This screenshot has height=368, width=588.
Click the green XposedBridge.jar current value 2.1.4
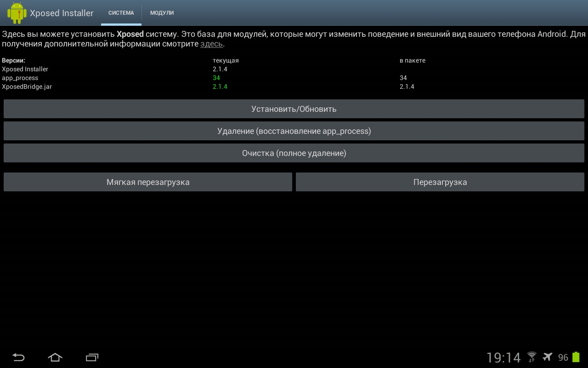(220, 86)
